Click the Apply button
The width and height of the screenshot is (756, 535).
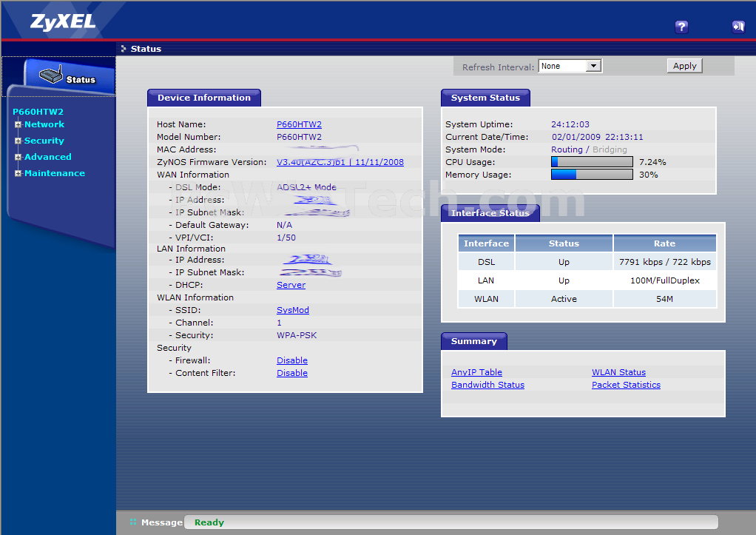[x=685, y=66]
